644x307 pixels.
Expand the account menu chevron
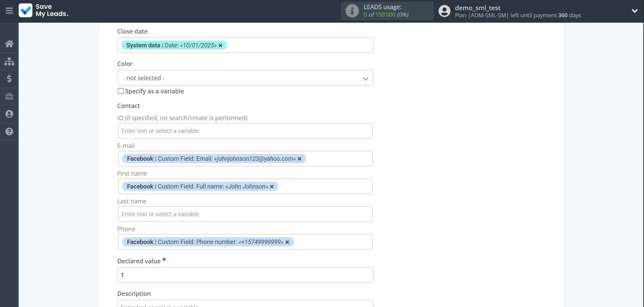tap(635, 11)
